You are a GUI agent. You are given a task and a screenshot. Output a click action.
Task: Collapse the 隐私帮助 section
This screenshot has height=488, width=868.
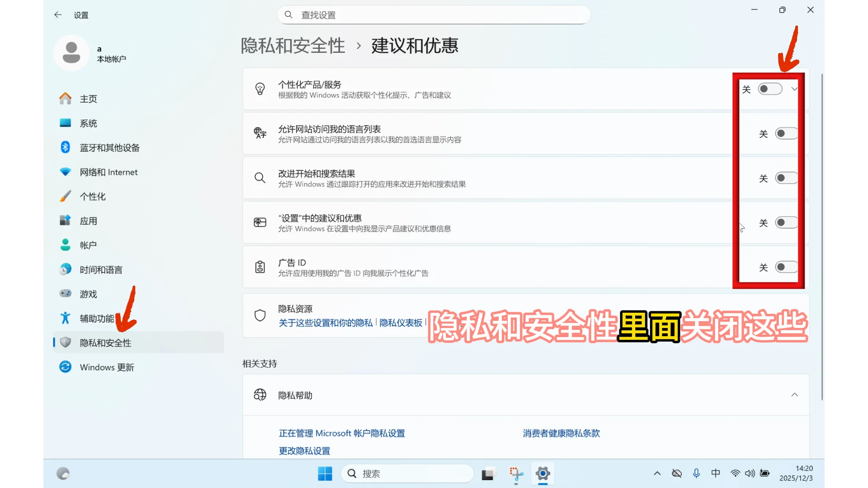click(x=795, y=394)
